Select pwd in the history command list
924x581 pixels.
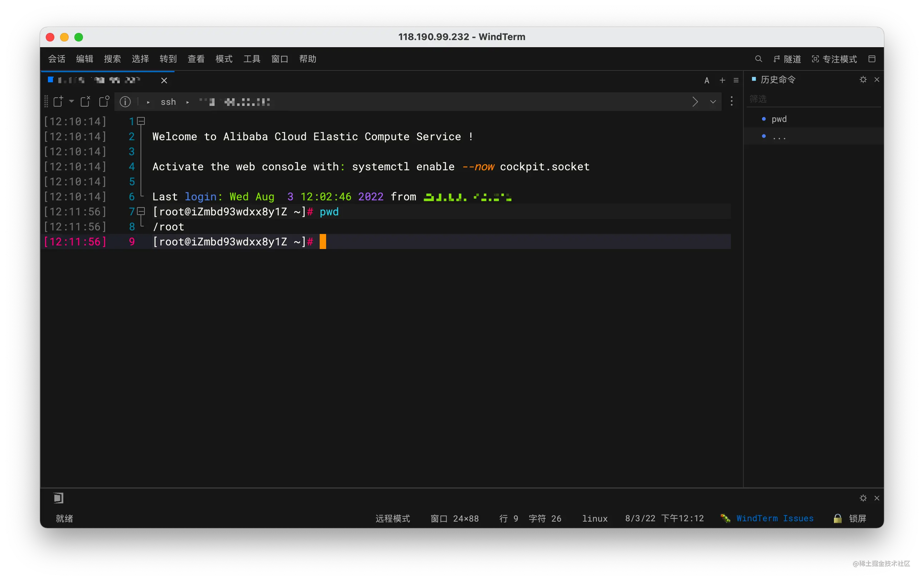(778, 119)
